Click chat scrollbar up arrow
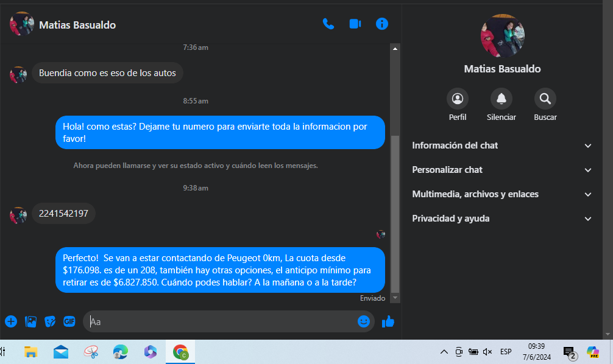 [x=395, y=49]
